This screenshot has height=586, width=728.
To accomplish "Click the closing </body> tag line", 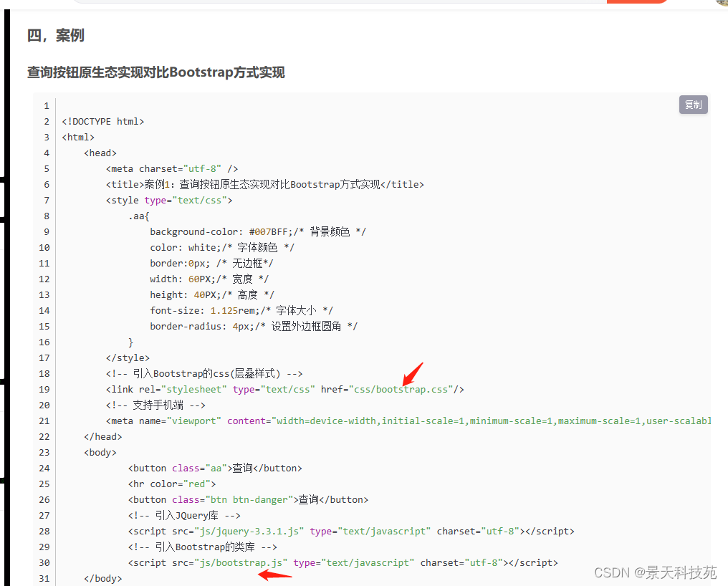I will pyautogui.click(x=103, y=579).
